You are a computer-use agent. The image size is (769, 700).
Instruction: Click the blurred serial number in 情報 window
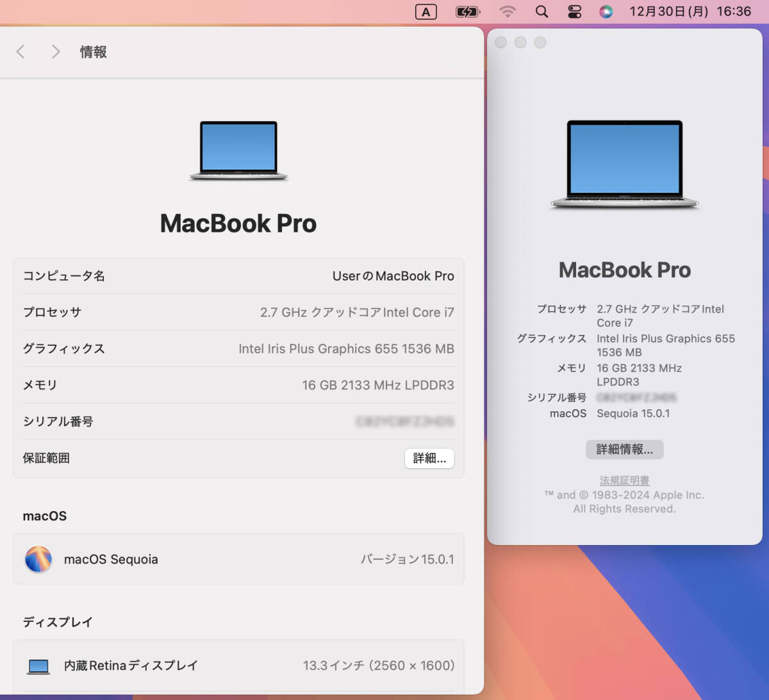click(405, 421)
